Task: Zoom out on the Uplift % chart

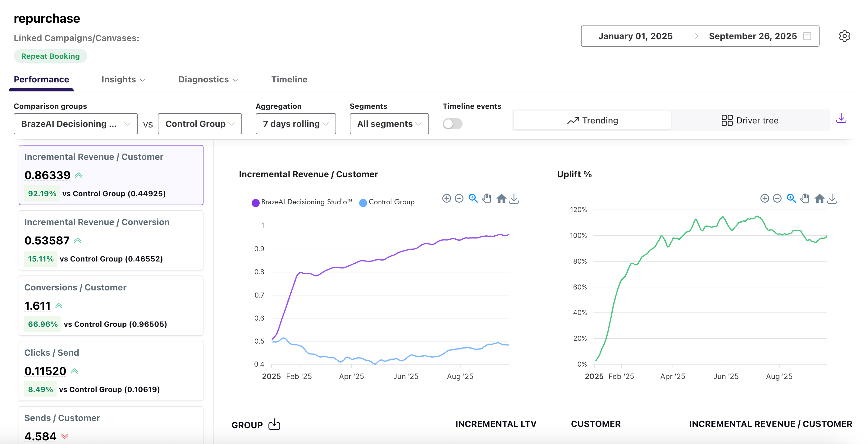Action: 777,198
